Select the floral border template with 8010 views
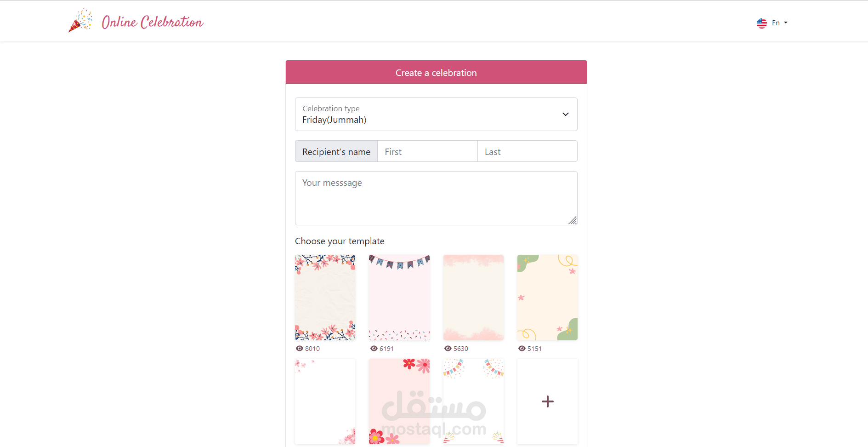Screen dimensions: 868x447 point(325,298)
